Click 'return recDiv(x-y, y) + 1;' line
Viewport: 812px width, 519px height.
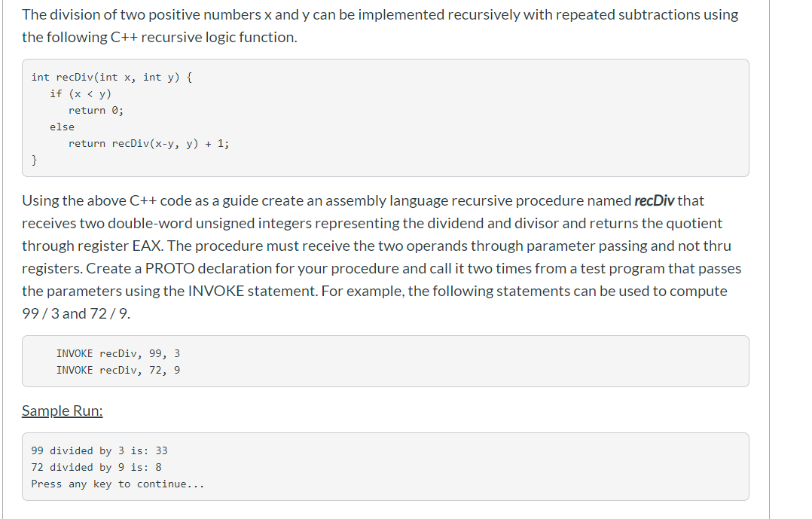pyautogui.click(x=148, y=143)
